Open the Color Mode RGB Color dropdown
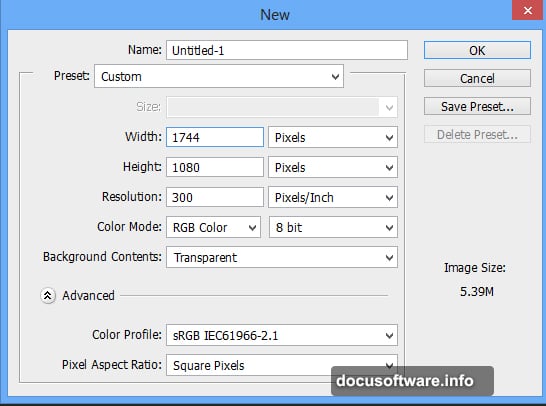This screenshot has height=406, width=546. [213, 227]
